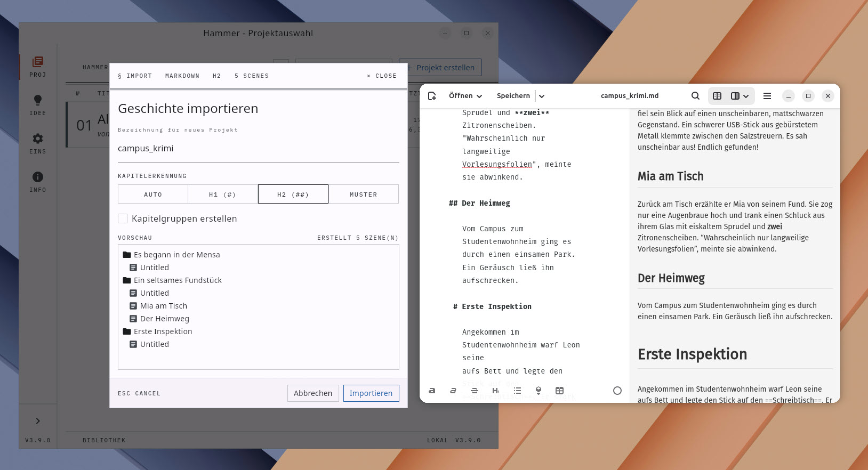
Task: Select the 'Mia am Tisch' scene in preview
Action: click(x=158, y=306)
